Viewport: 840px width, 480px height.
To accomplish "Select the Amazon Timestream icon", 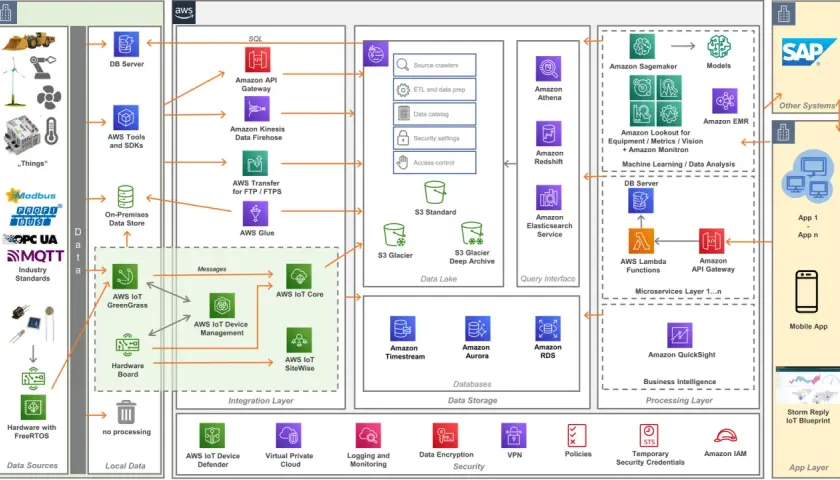I will [403, 328].
